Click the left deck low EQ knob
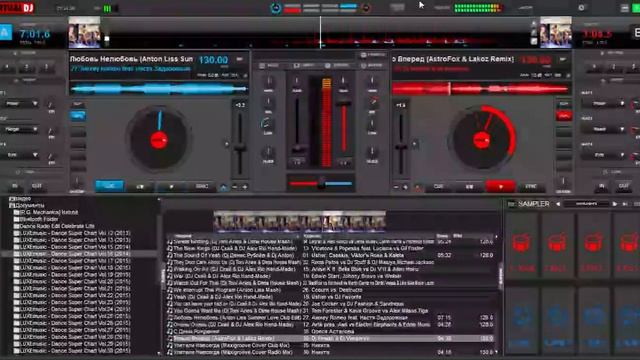 point(267,124)
